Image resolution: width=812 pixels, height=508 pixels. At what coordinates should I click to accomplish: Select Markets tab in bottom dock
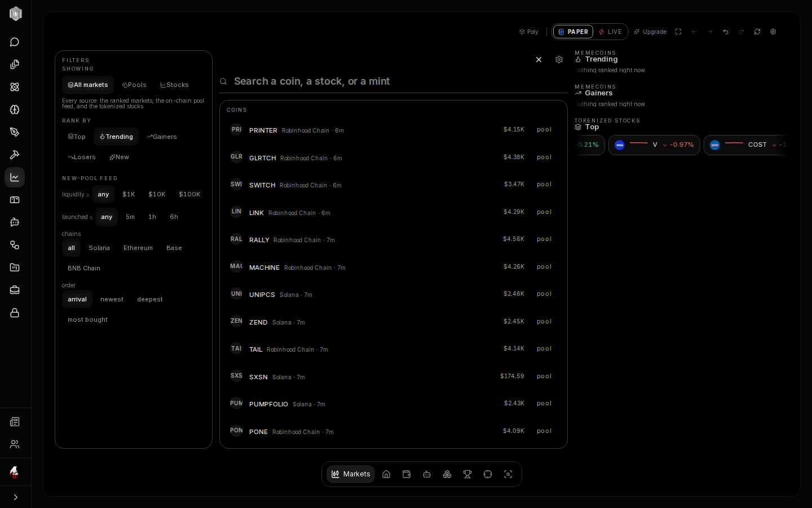point(351,474)
